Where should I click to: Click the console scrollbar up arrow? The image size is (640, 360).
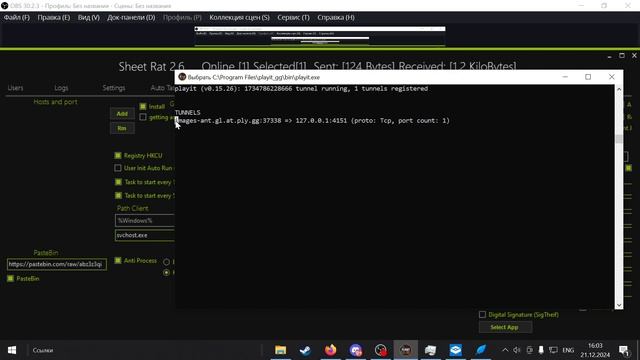point(619,89)
